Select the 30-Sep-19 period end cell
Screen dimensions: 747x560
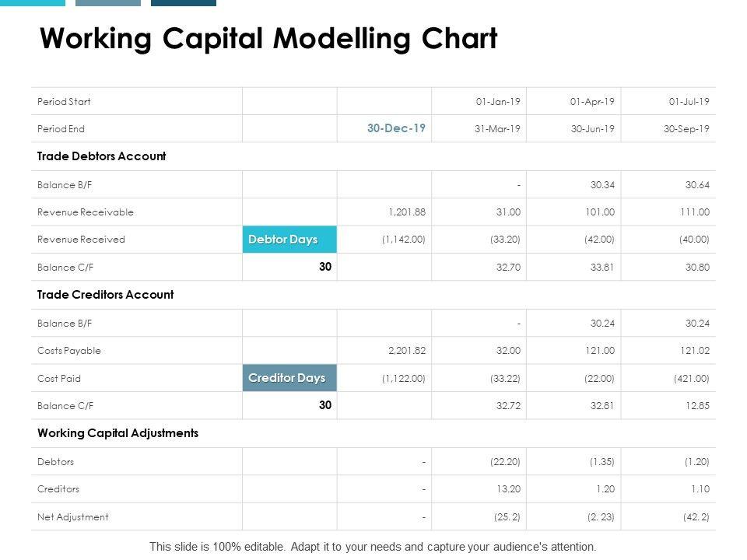pyautogui.click(x=687, y=129)
